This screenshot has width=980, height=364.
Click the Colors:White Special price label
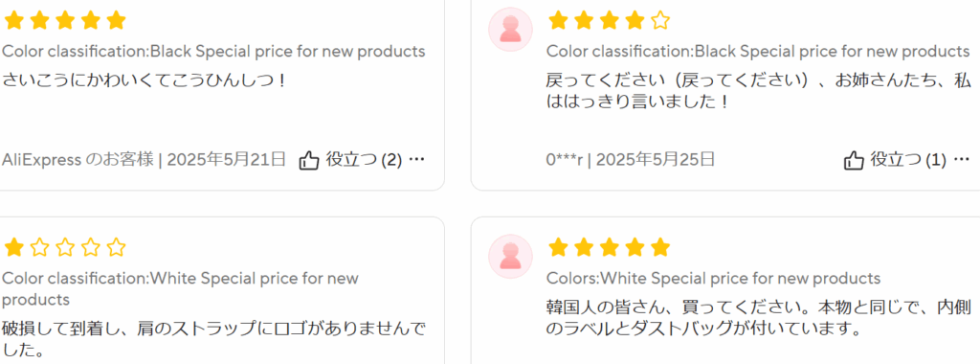pyautogui.click(x=713, y=278)
